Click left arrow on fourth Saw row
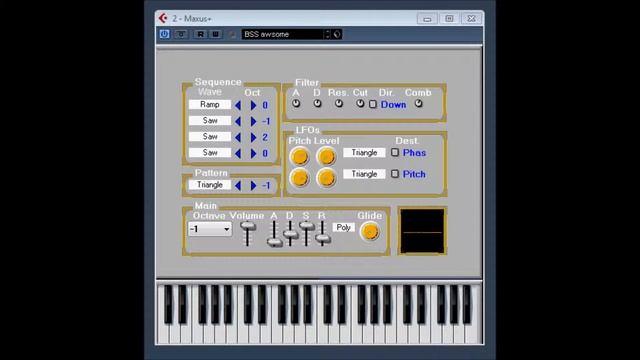The height and width of the screenshot is (360, 640). [238, 153]
